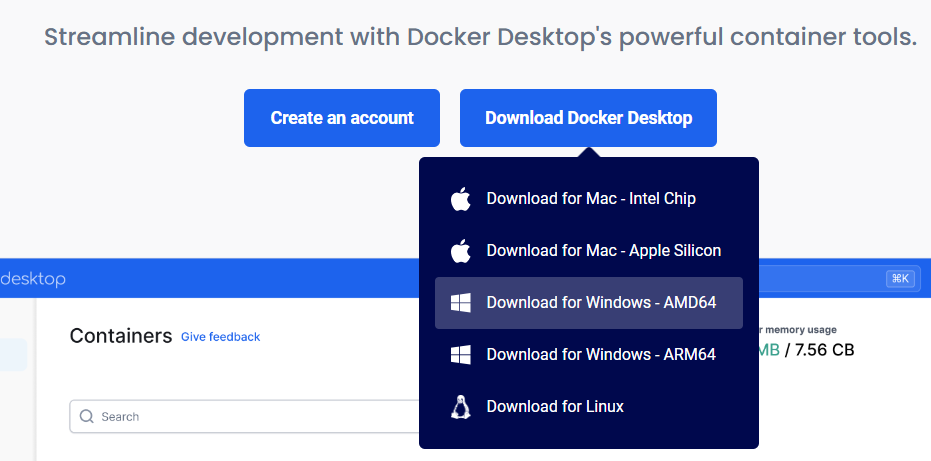This screenshot has height=461, width=931.
Task: Select Download for Linux option
Action: click(588, 406)
